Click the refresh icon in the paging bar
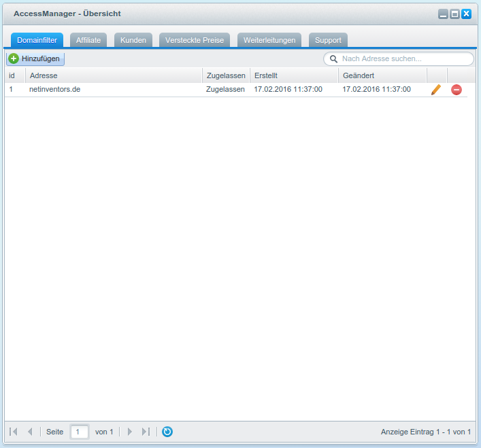The width and height of the screenshot is (481, 448). click(x=167, y=432)
